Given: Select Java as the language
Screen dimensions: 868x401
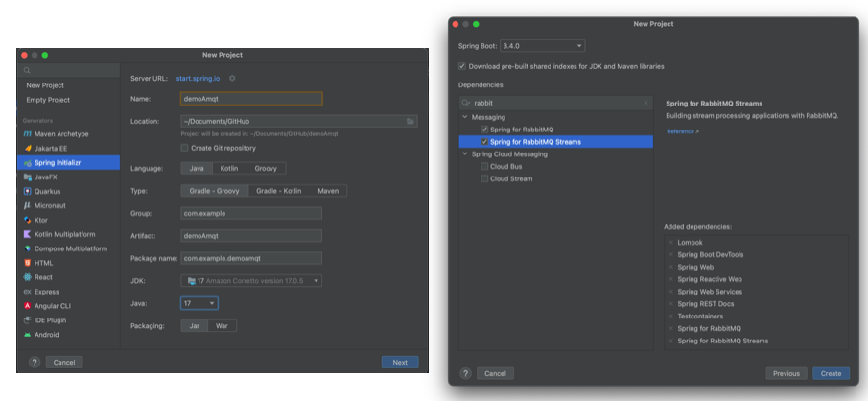Looking at the screenshot, I should click(197, 169).
